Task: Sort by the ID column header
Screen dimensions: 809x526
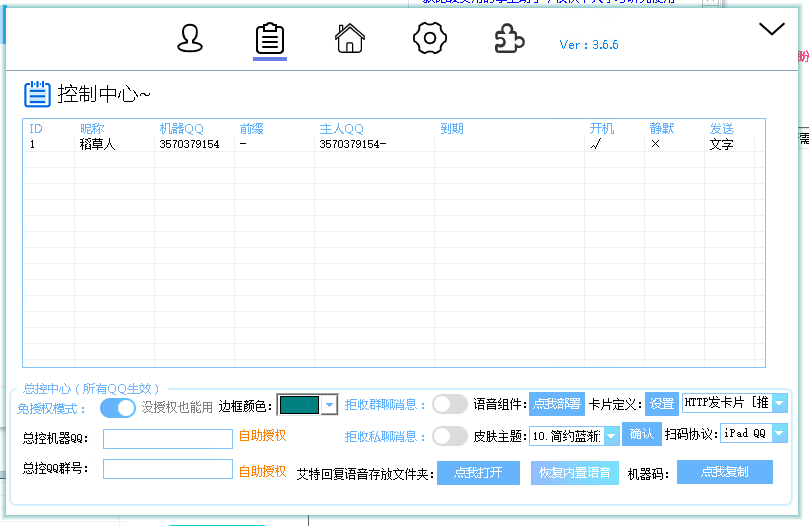Action: click(36, 129)
